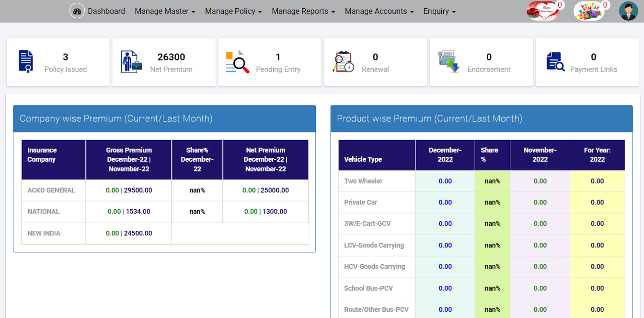The image size is (644, 318).
Task: Open the Policy Issued document icon
Action: point(26,61)
